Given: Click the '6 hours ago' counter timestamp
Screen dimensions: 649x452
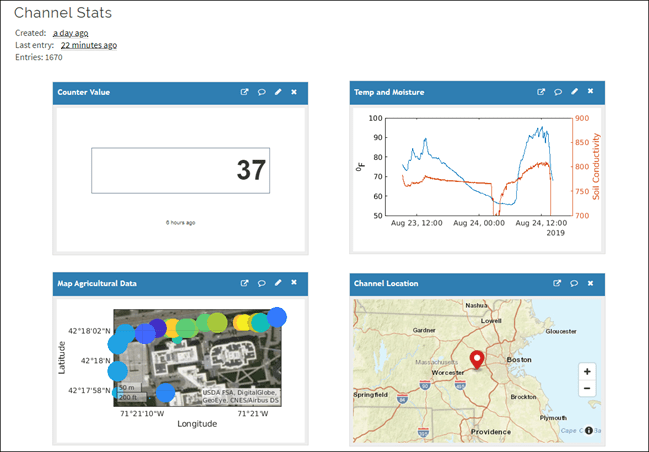Looking at the screenshot, I should pos(180,223).
